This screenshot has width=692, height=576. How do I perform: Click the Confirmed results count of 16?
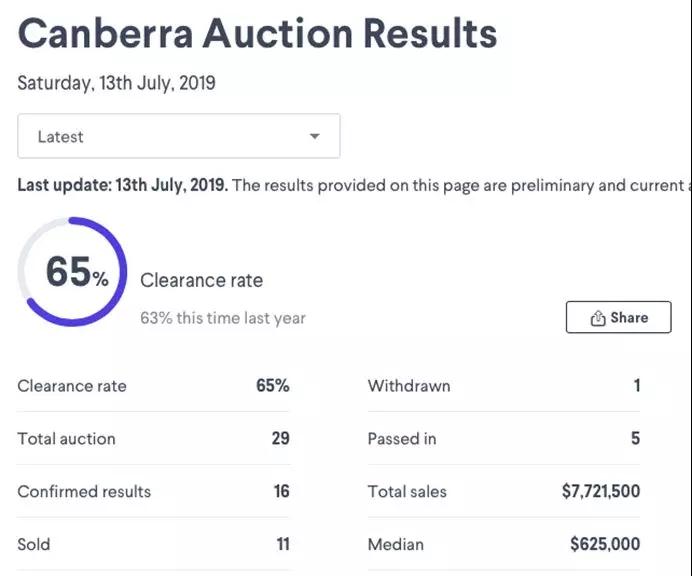[281, 491]
